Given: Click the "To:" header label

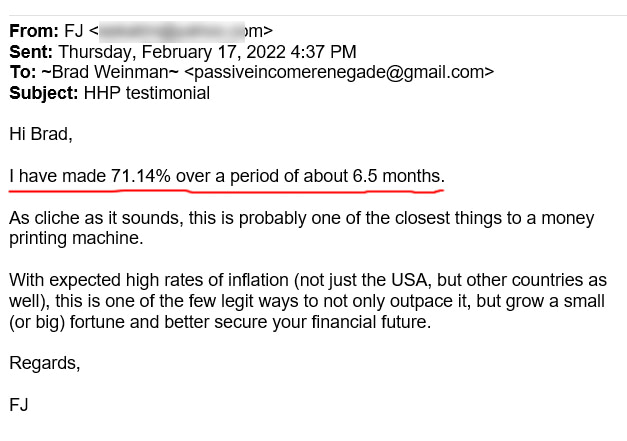Looking at the screenshot, I should [24, 72].
